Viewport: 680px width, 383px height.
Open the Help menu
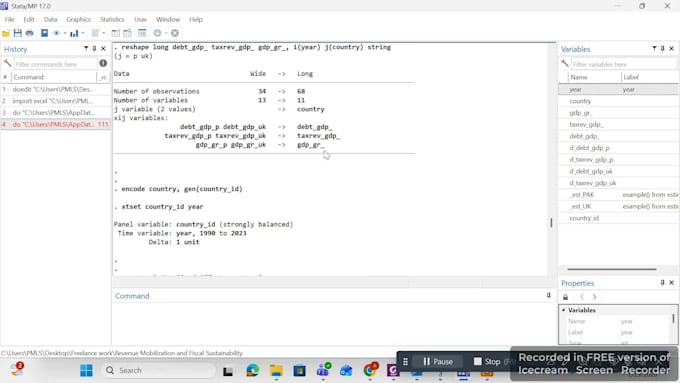(196, 20)
